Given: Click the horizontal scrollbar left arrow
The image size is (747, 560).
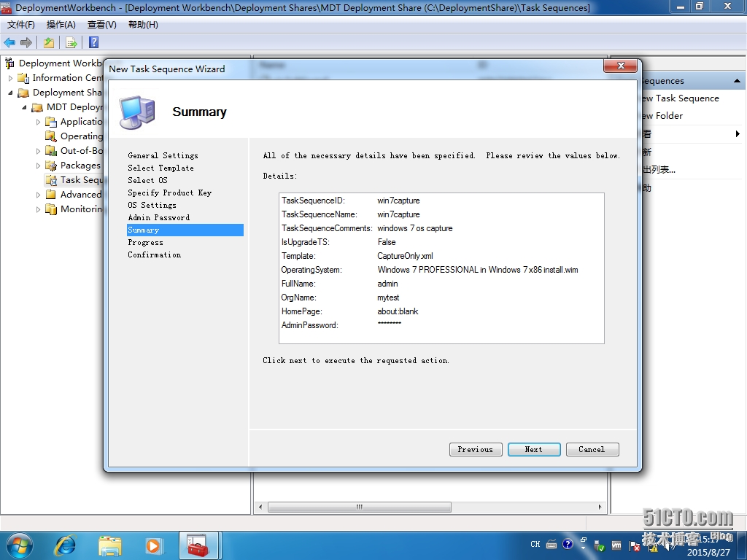Looking at the screenshot, I should click(x=260, y=507).
